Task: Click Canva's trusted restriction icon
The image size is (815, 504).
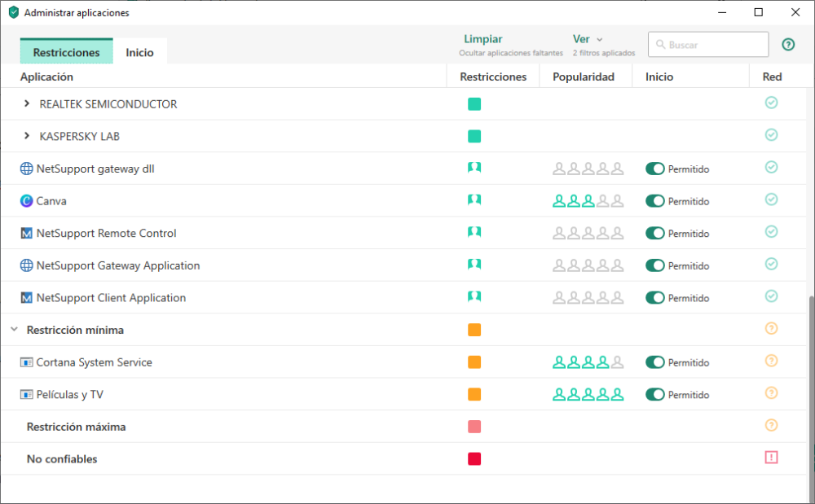Action: click(x=474, y=200)
